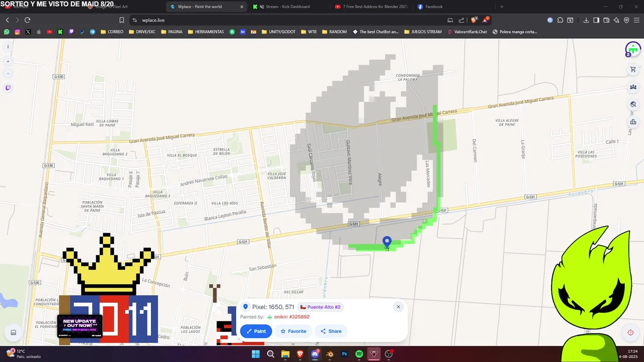The image size is (644, 362).
Task: Open Photoshop from the taskbar
Action: 345,354
